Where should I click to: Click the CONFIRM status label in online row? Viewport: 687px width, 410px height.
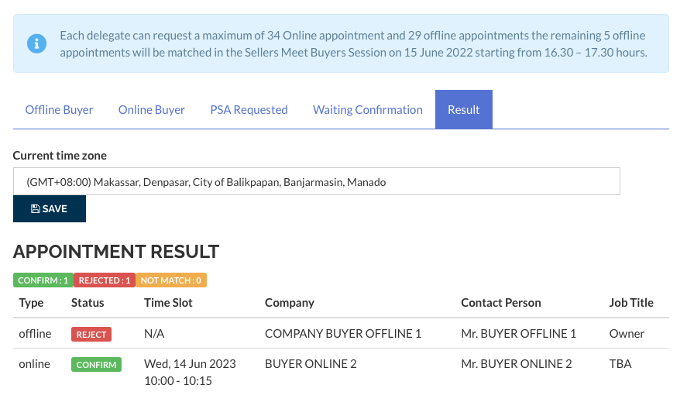tap(95, 365)
